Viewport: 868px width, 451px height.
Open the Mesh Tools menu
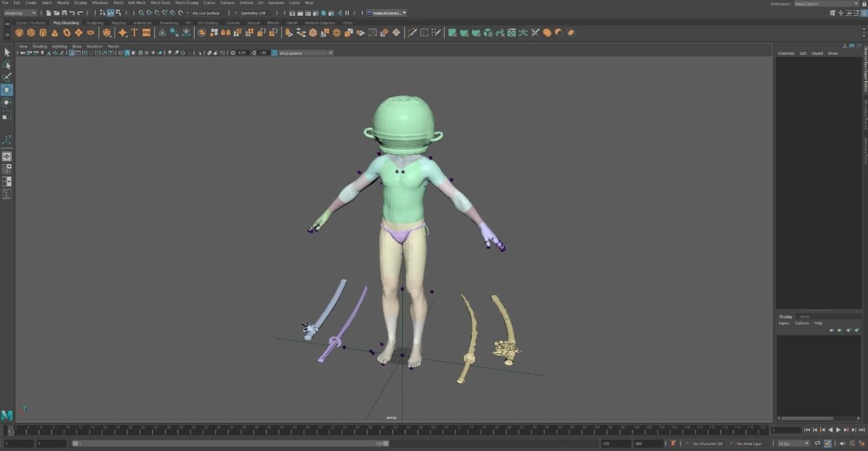pyautogui.click(x=160, y=3)
